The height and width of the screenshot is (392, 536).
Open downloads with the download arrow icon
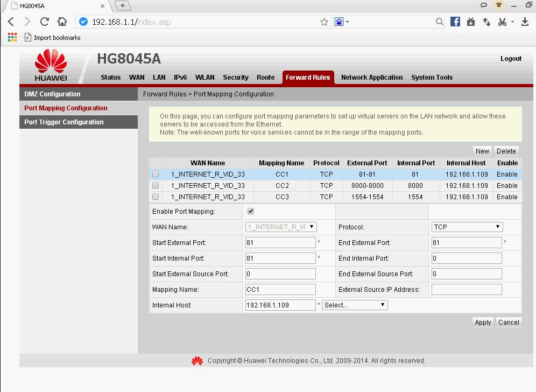(525, 22)
